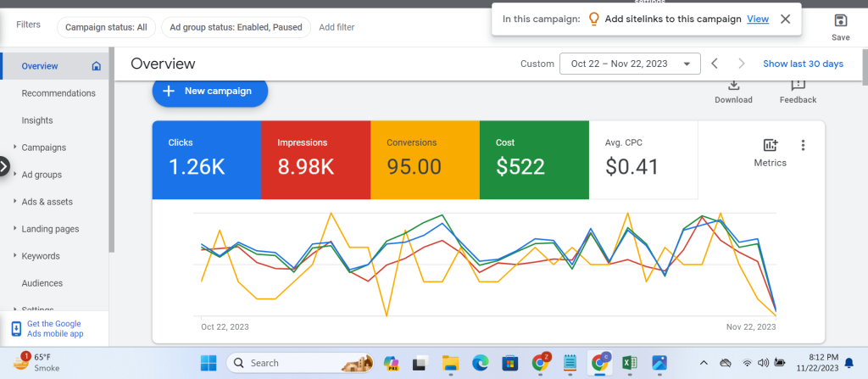This screenshot has width=868, height=379.
Task: Click the New campaign button
Action: click(x=210, y=91)
